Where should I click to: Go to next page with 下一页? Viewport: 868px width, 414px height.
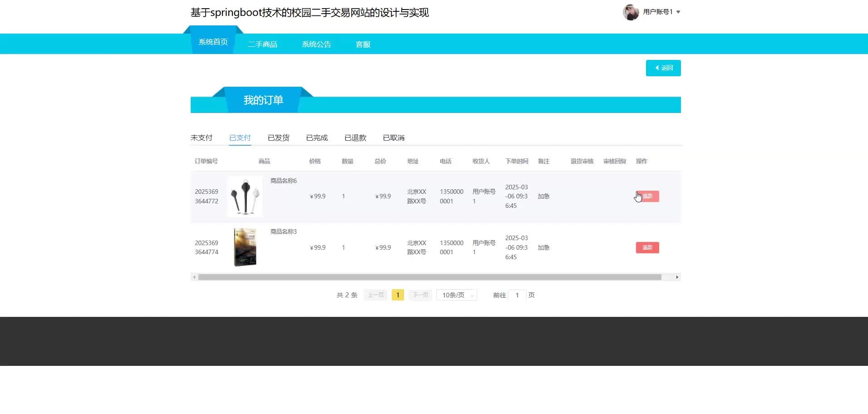[x=420, y=295]
